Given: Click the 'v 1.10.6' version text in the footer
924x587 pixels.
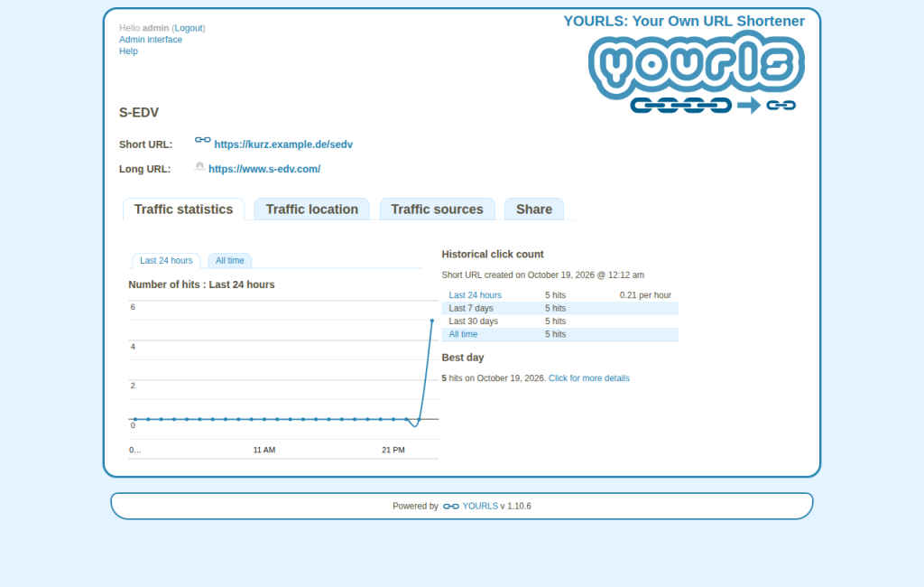Looking at the screenshot, I should tap(515, 507).
